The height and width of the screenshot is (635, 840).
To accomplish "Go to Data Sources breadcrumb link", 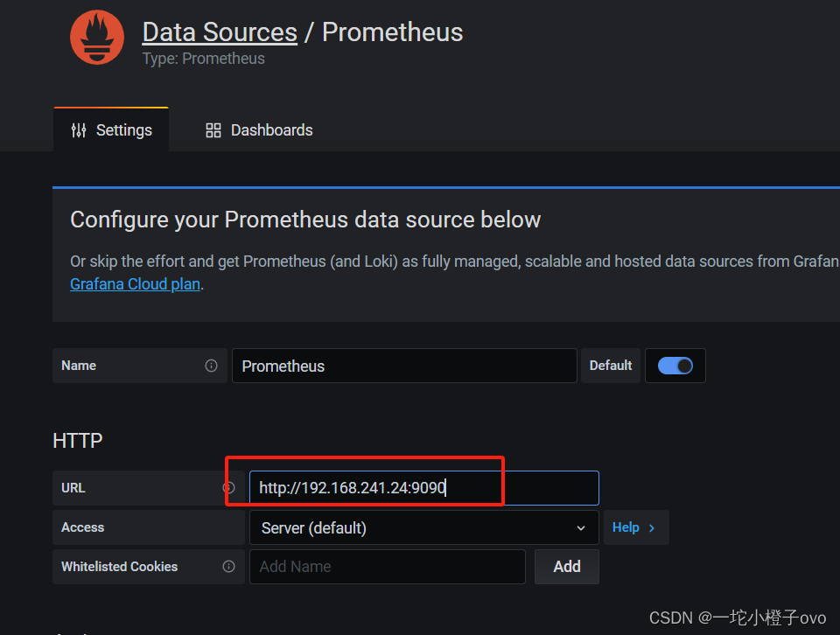I will pyautogui.click(x=220, y=32).
